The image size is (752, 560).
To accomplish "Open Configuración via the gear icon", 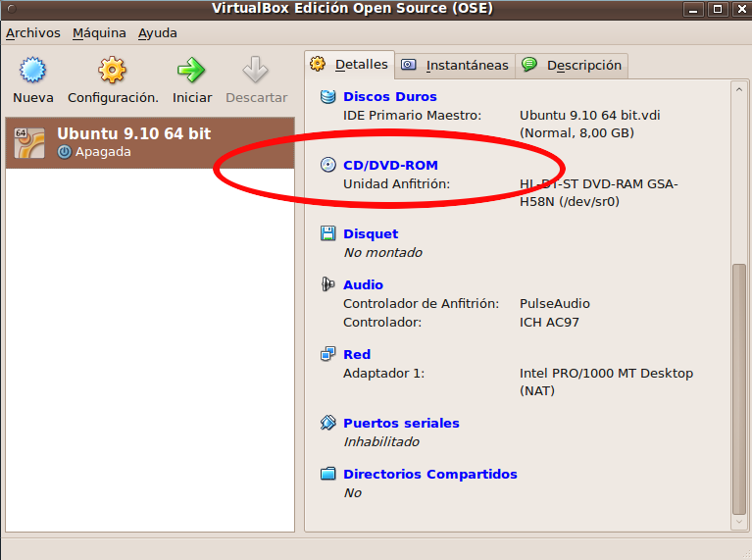I will [x=112, y=70].
